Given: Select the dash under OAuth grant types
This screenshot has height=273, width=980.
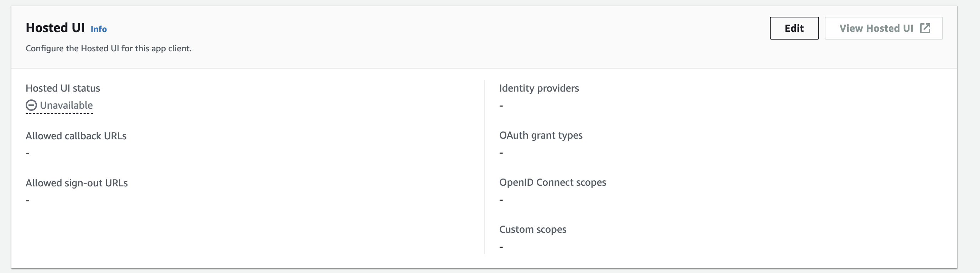Looking at the screenshot, I should point(501,153).
